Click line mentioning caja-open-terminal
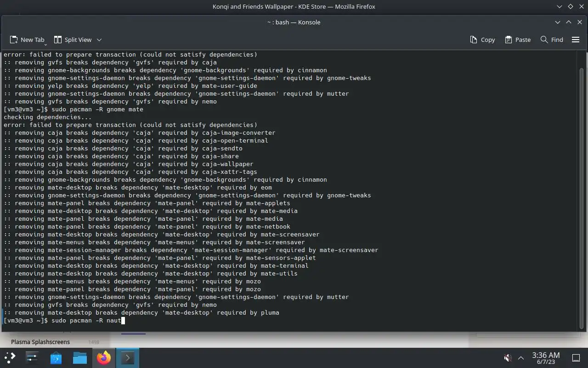588x368 pixels. point(136,140)
